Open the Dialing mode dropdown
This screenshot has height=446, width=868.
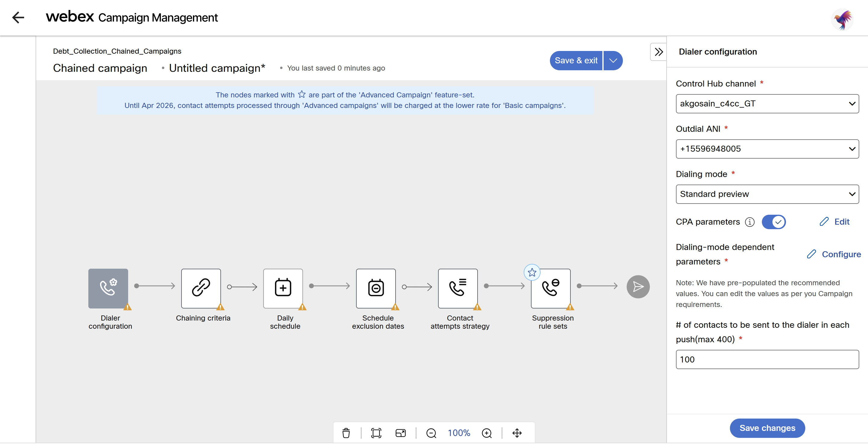tap(767, 194)
